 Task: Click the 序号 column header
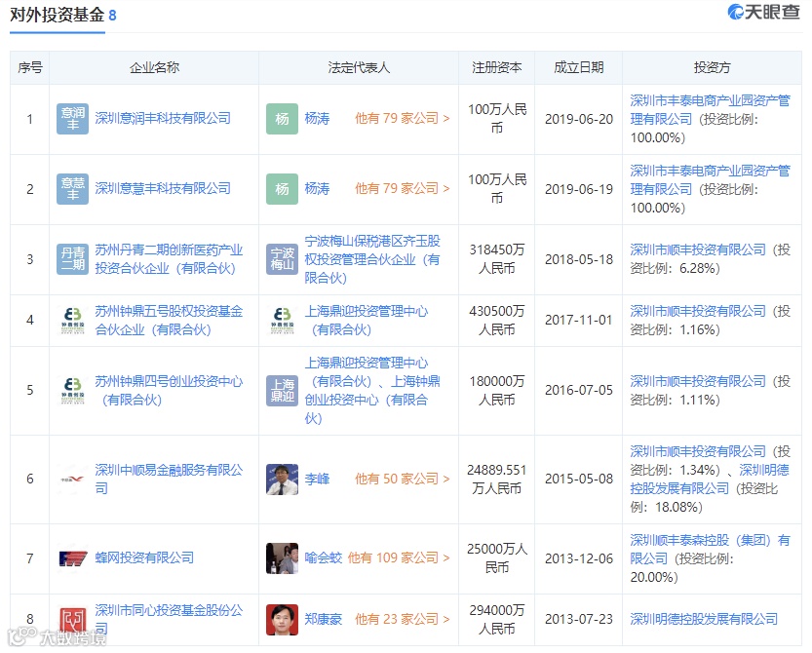(30, 67)
